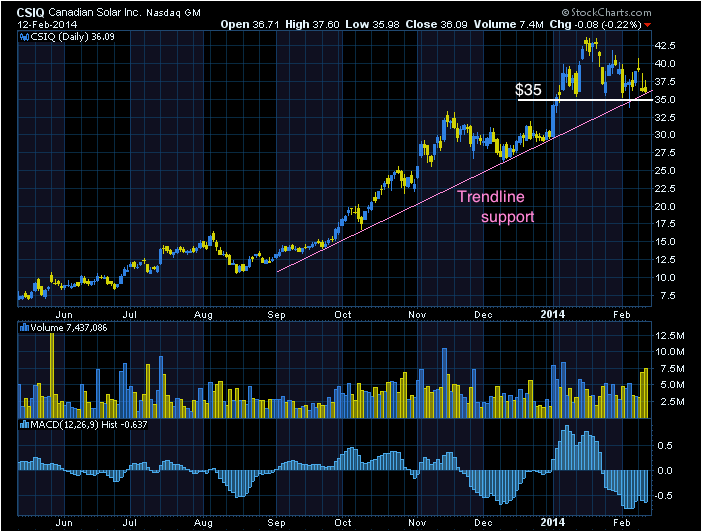Click the Canadian Solar Inc. company name
The height and width of the screenshot is (532, 702).
[x=95, y=13]
